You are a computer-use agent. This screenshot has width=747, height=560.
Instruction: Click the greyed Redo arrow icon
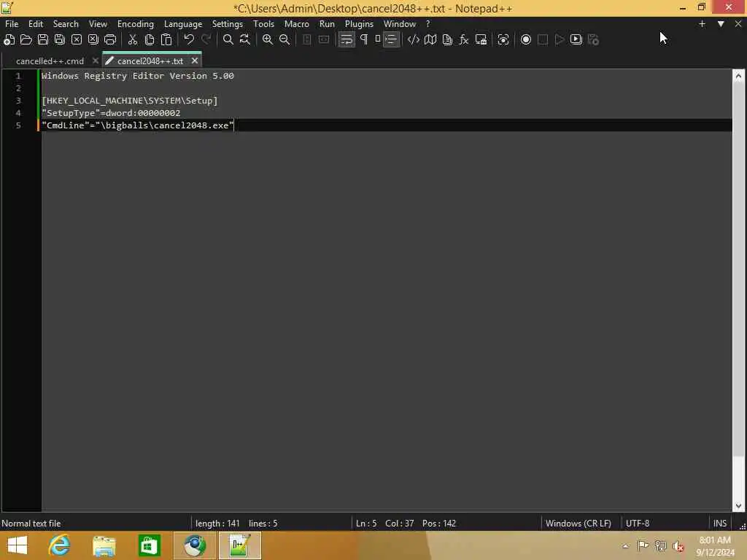[206, 40]
